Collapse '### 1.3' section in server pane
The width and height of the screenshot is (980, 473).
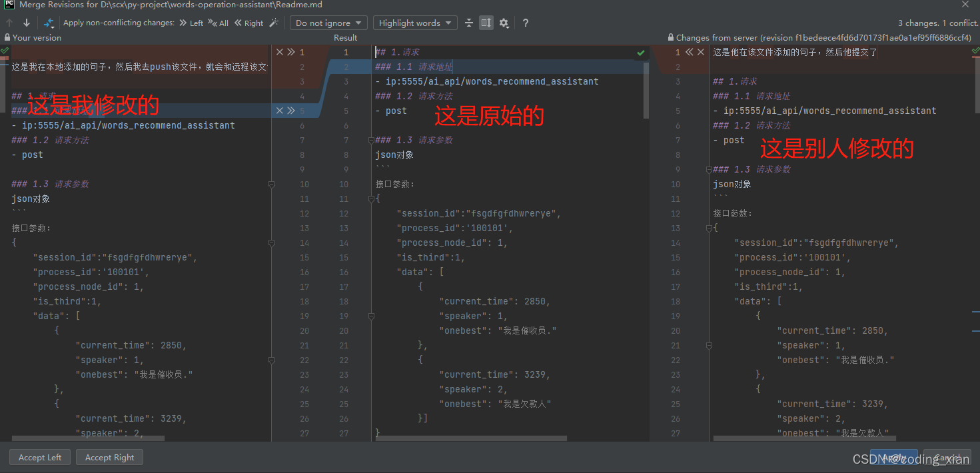tap(709, 169)
